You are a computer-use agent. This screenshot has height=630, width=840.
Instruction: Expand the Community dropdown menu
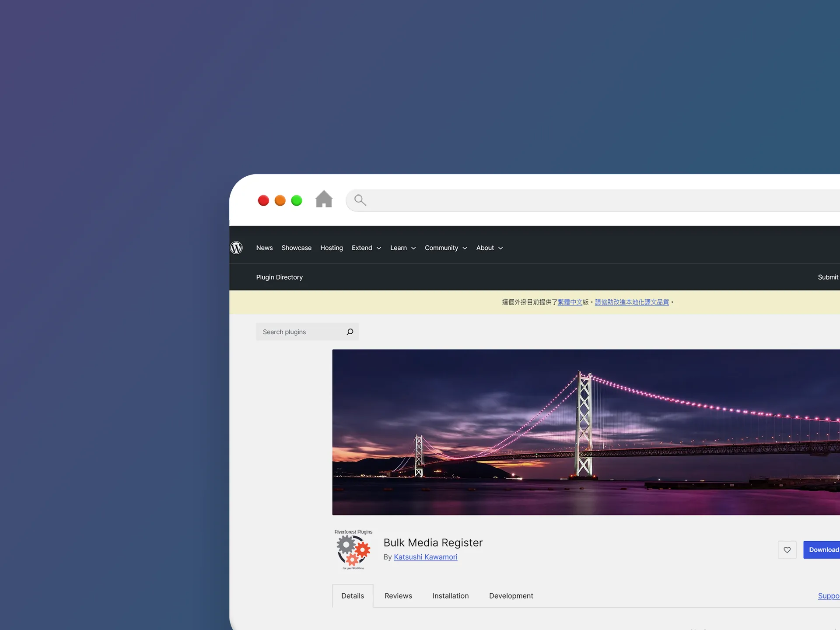tap(446, 248)
